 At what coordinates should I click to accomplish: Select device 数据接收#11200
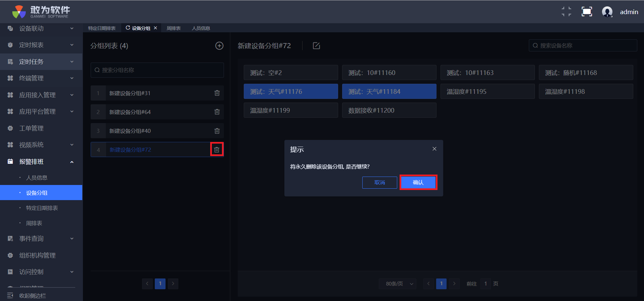(389, 110)
